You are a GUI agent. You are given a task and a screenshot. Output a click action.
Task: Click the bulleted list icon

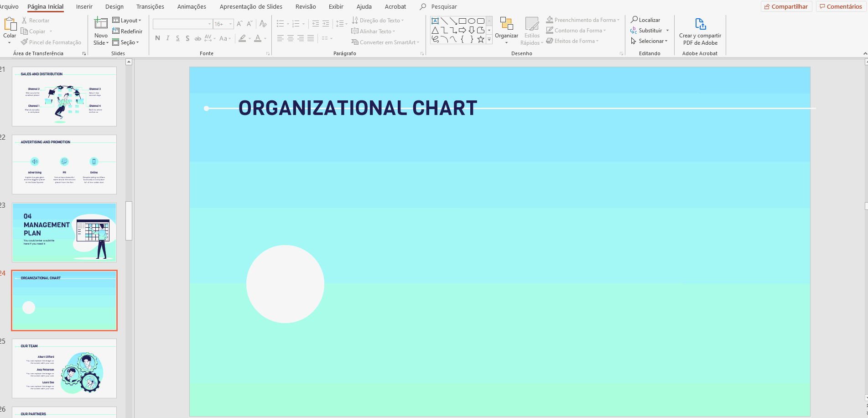(x=281, y=24)
